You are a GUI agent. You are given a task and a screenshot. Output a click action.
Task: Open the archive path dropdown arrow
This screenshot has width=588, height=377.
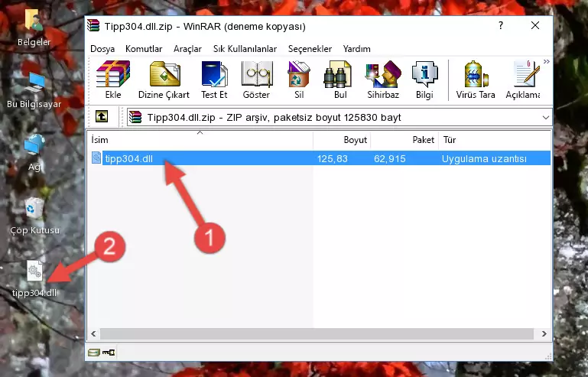pyautogui.click(x=546, y=118)
